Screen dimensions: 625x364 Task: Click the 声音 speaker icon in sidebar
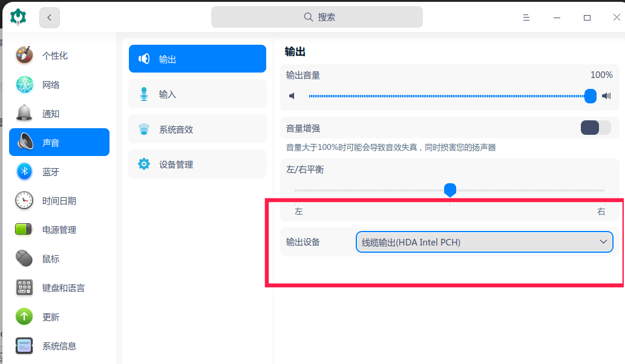(25, 141)
